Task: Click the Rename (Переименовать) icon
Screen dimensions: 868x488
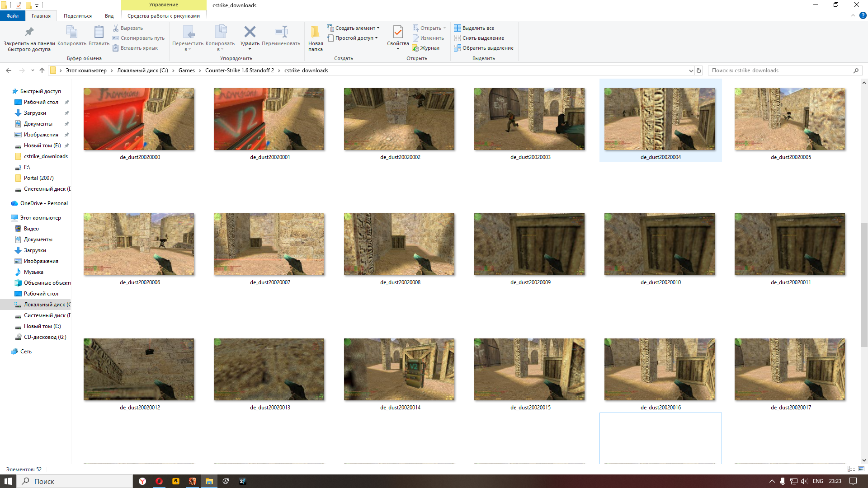Action: point(281,32)
